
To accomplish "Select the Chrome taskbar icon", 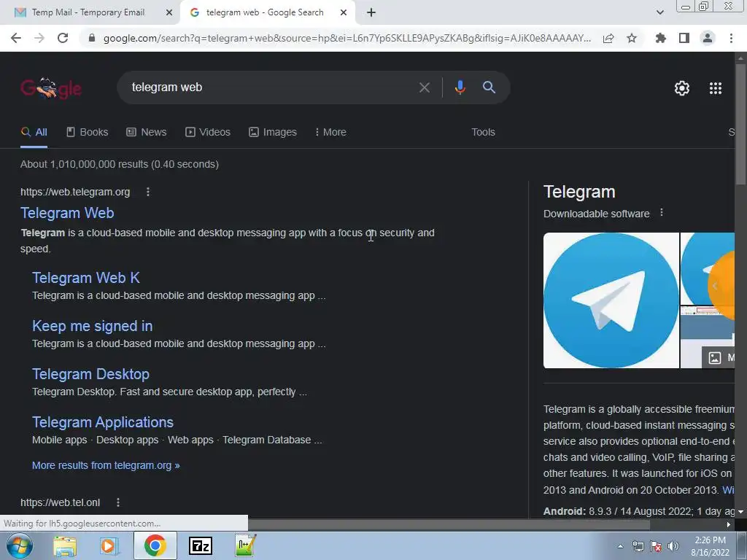I will 155,546.
